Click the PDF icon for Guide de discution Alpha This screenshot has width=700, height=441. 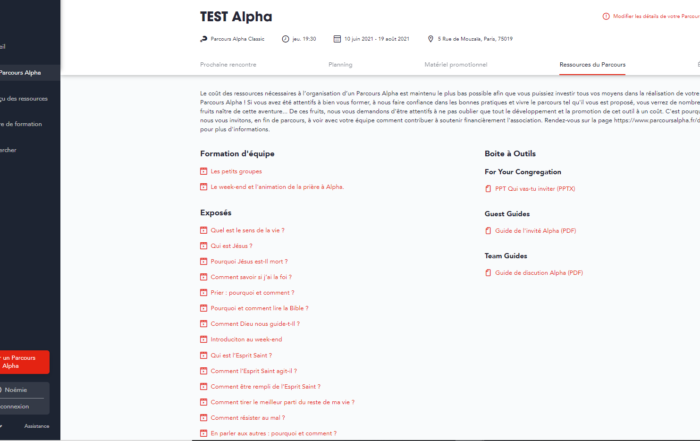[x=488, y=273]
